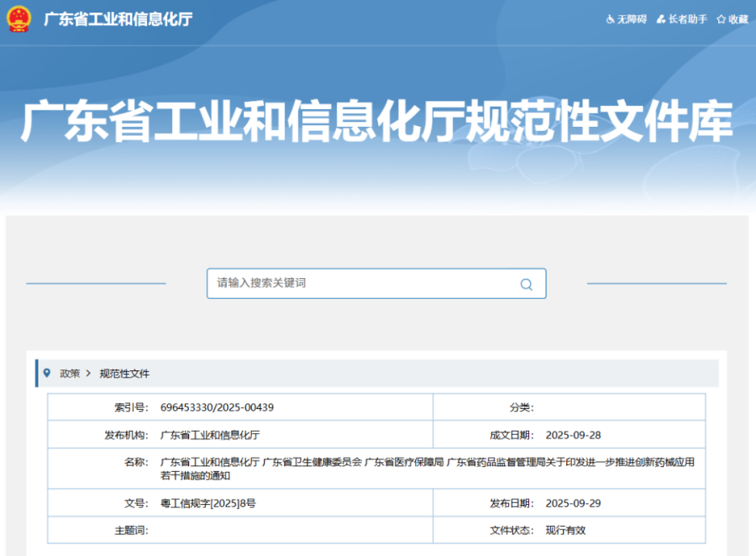Click the 主题词 row label
This screenshot has height=556, width=756.
coord(131,531)
